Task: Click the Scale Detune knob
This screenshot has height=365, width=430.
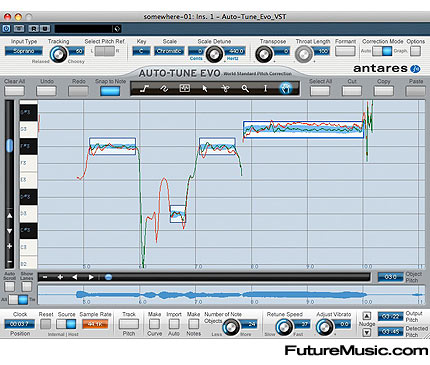Action: pyautogui.click(x=214, y=54)
